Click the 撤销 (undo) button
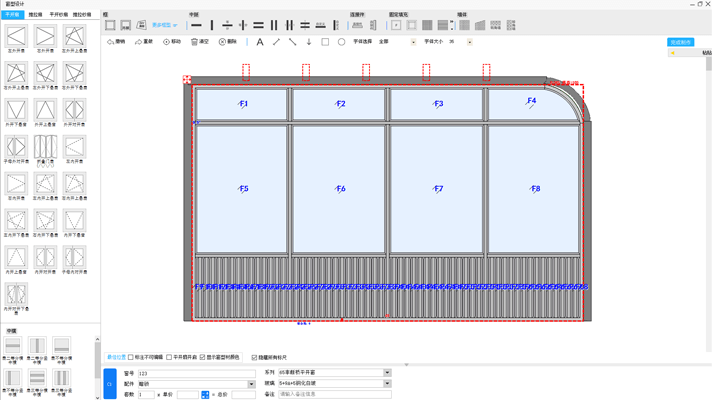 tap(116, 42)
